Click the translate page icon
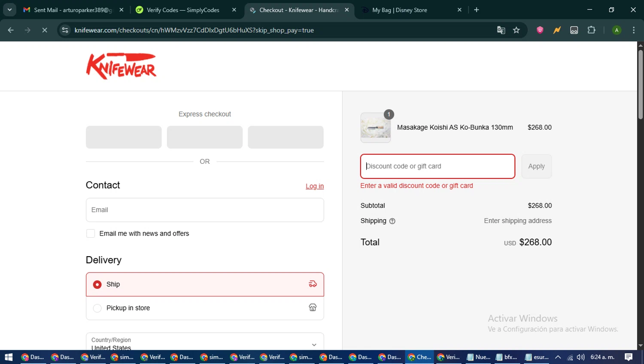This screenshot has height=364, width=644. coord(501,30)
